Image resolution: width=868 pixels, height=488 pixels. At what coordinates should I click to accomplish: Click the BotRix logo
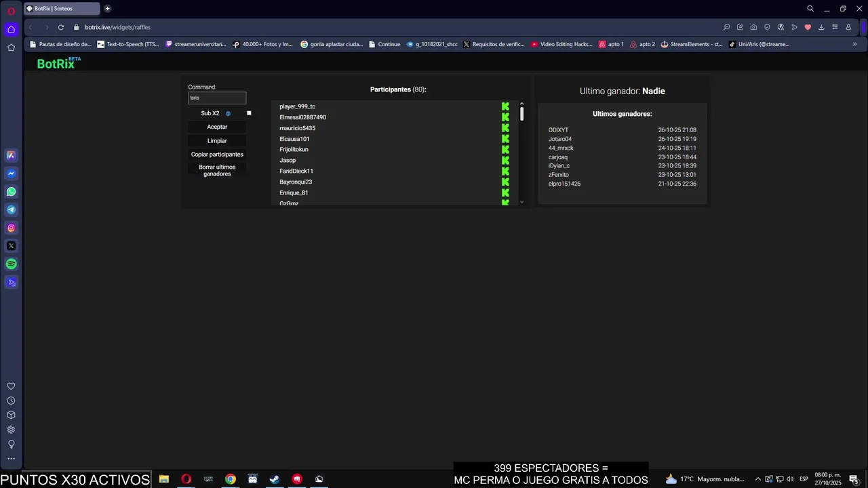(x=58, y=63)
